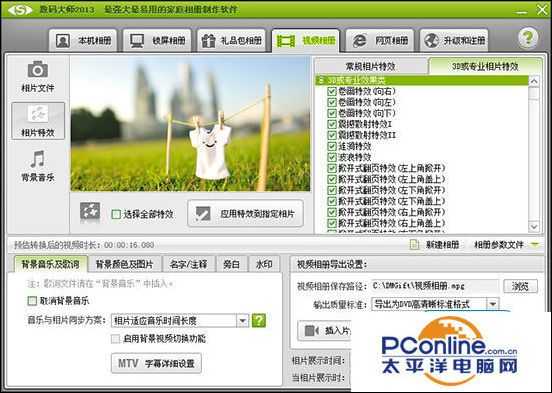Click the 预估转换后的视频时长 status text

click(84, 245)
